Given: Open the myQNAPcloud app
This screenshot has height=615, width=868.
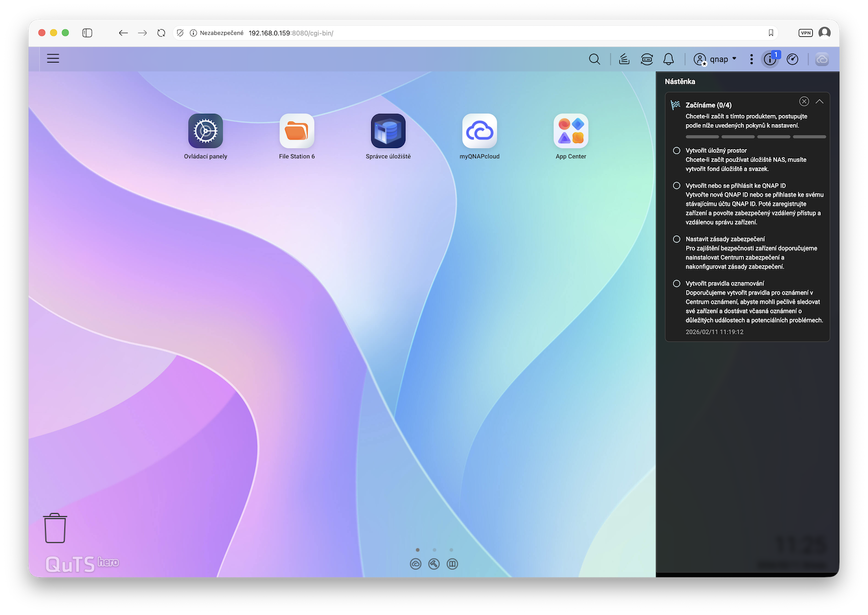Looking at the screenshot, I should 479,131.
